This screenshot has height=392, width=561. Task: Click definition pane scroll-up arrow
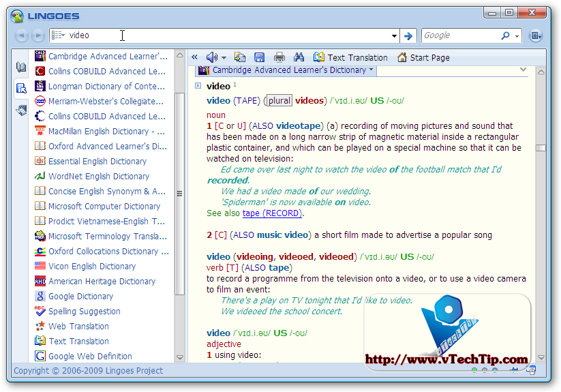[541, 72]
